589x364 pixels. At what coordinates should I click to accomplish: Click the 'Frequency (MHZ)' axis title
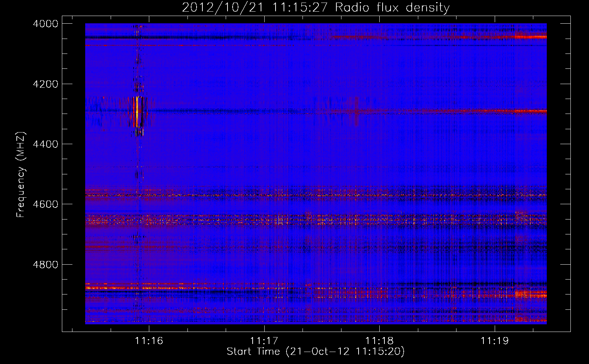click(x=21, y=174)
